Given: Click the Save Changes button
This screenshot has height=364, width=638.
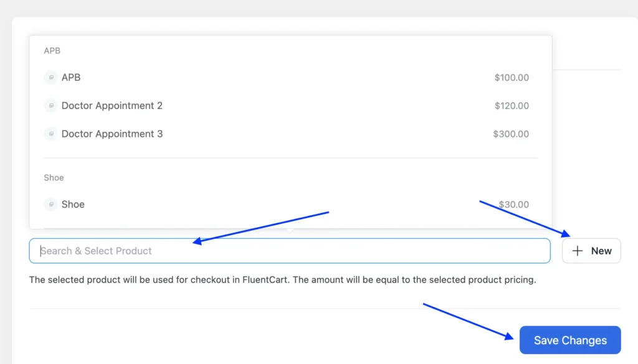Looking at the screenshot, I should point(570,340).
